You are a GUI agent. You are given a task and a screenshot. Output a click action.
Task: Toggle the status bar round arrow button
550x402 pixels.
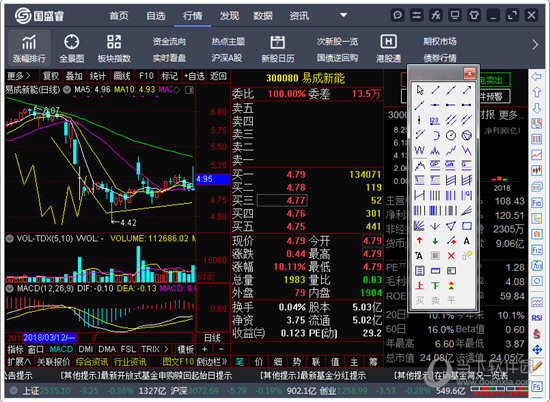click(x=14, y=390)
